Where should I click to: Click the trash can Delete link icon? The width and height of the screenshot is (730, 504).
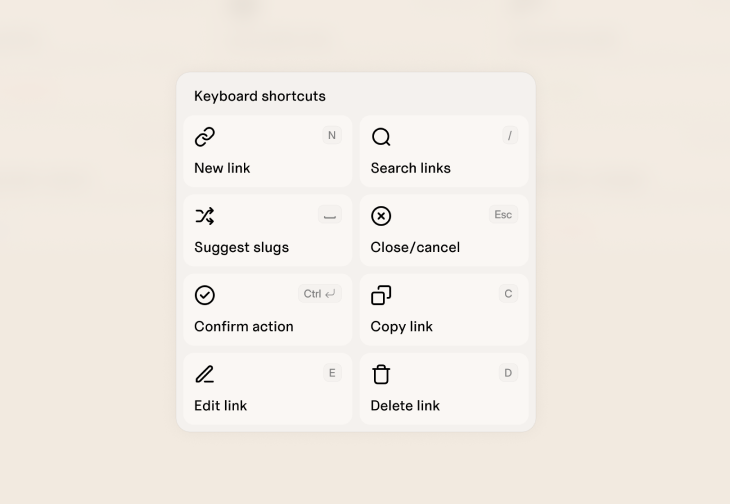click(381, 374)
